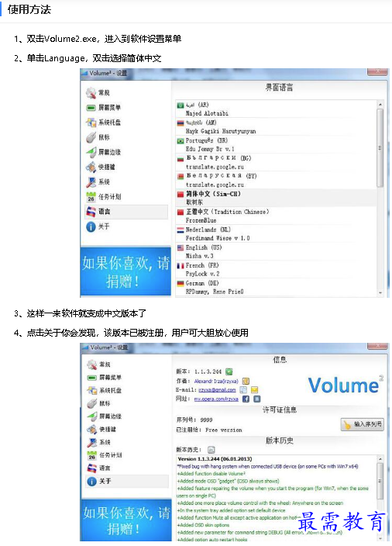
Task: Open 系统托盘 in the 信息 window sidebar
Action: coord(127,390)
